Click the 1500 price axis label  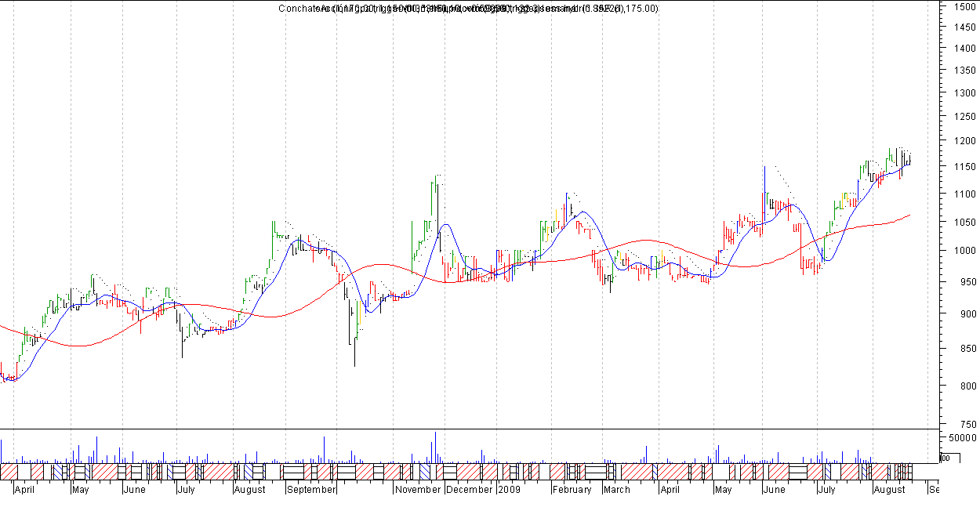964,7
